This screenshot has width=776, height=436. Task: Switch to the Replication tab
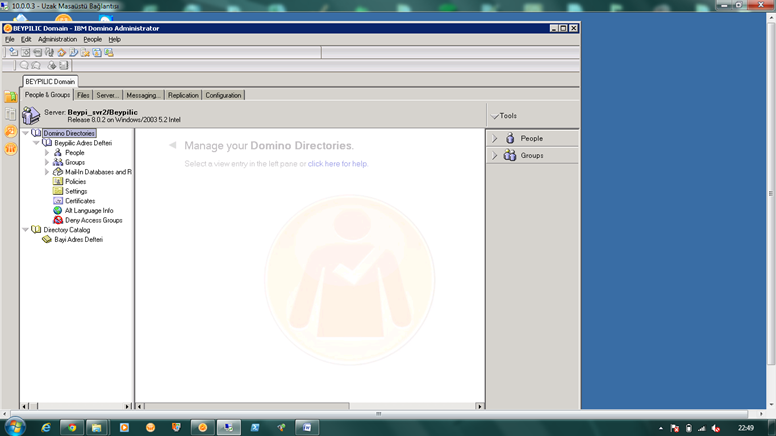183,95
